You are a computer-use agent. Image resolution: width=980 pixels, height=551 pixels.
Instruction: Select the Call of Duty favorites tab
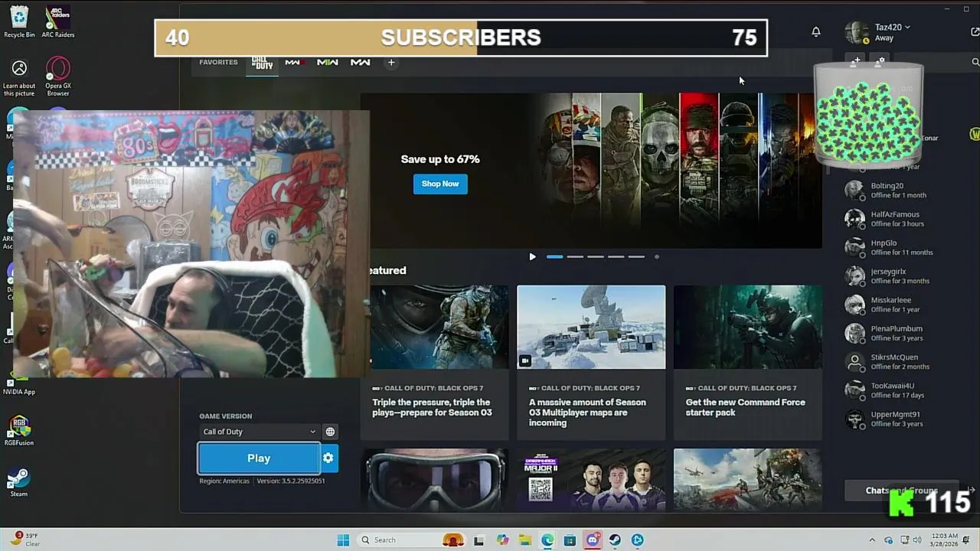(x=262, y=63)
